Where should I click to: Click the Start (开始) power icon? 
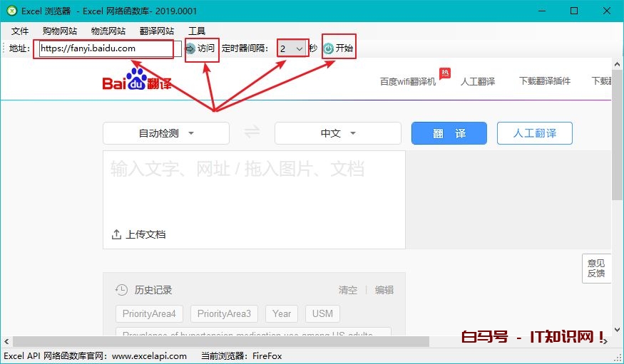pos(328,48)
